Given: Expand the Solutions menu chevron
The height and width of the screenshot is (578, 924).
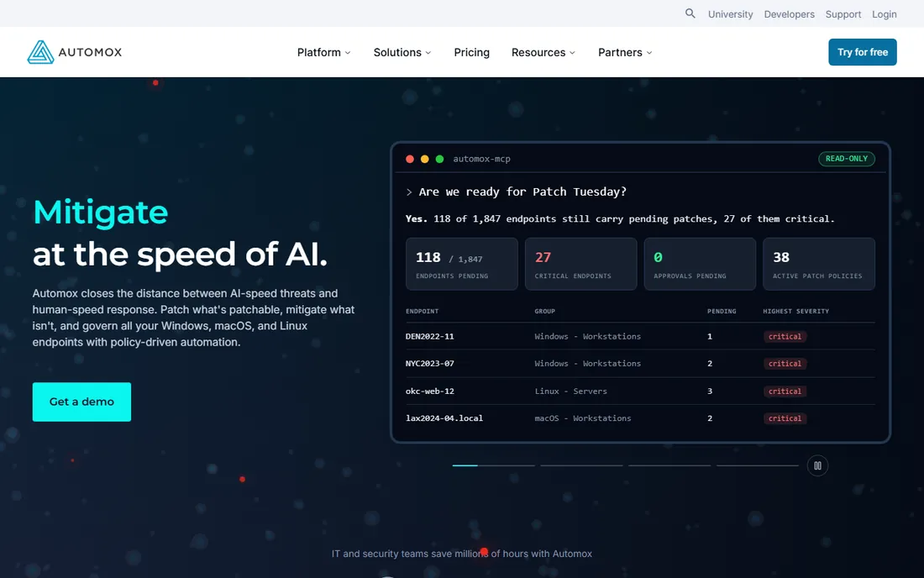Looking at the screenshot, I should 428,52.
